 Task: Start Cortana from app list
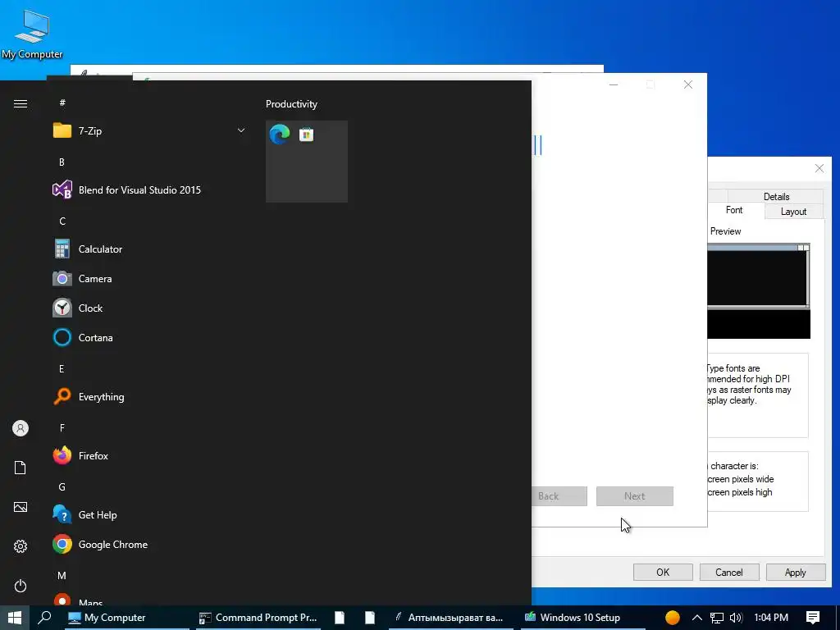coord(149,337)
